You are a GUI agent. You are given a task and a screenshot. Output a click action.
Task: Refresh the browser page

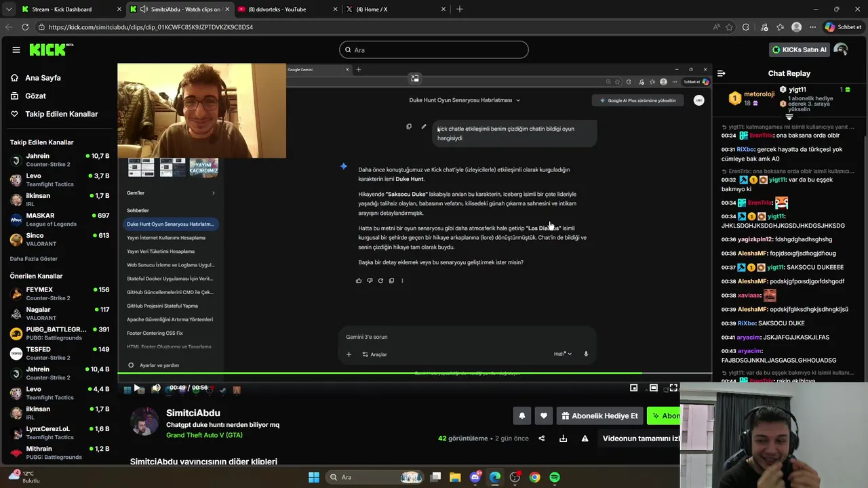[x=25, y=27]
